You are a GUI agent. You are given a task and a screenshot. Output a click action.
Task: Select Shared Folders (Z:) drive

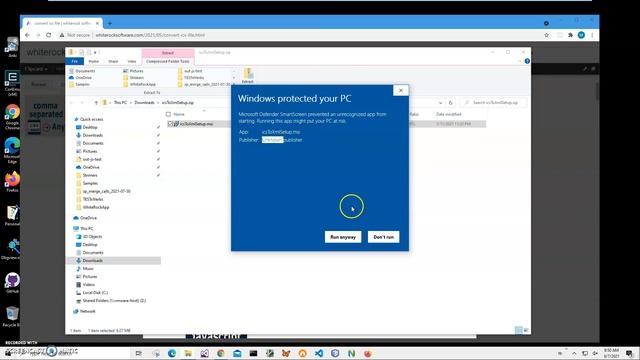[x=111, y=301]
